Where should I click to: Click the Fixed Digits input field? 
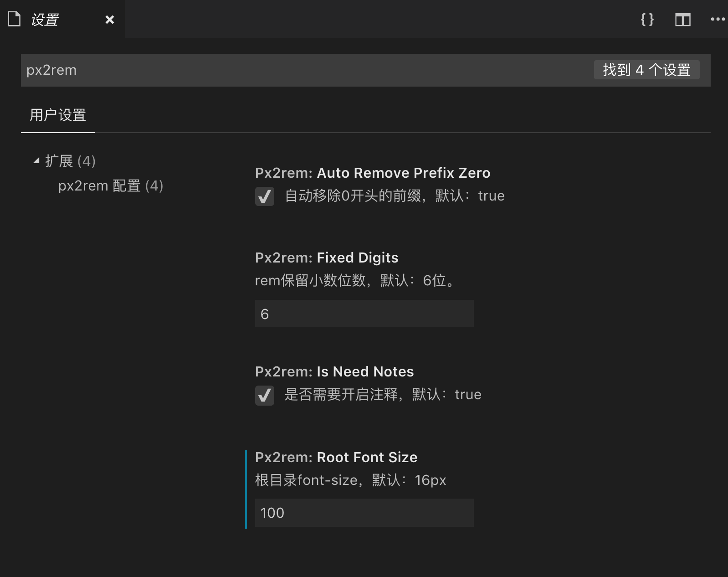tap(364, 314)
